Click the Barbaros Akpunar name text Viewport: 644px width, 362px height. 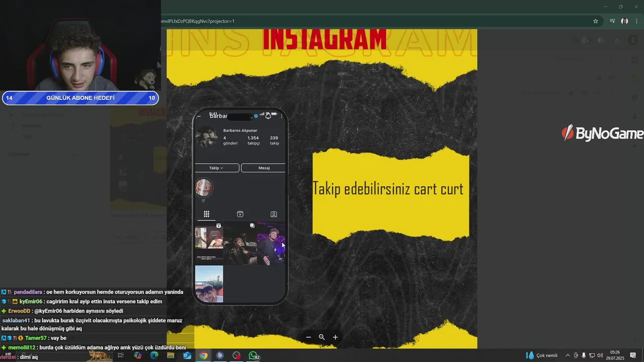point(240,131)
